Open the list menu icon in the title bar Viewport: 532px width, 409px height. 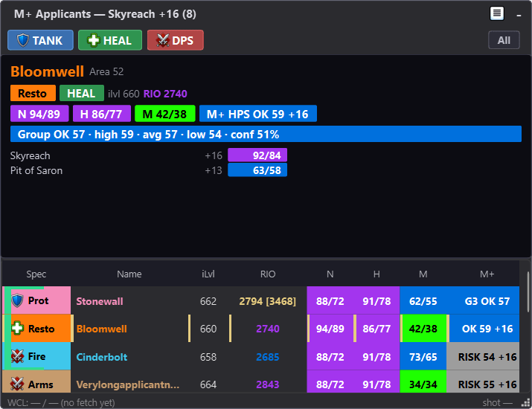pos(497,14)
